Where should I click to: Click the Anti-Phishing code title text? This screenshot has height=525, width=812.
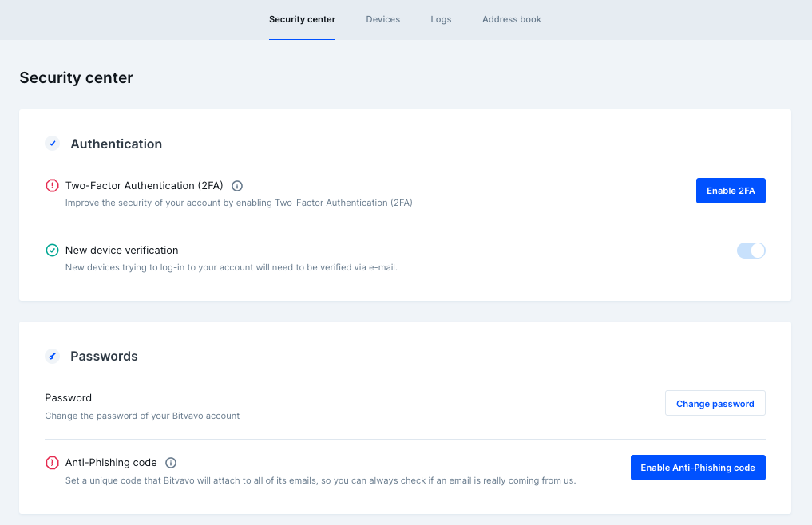click(111, 462)
